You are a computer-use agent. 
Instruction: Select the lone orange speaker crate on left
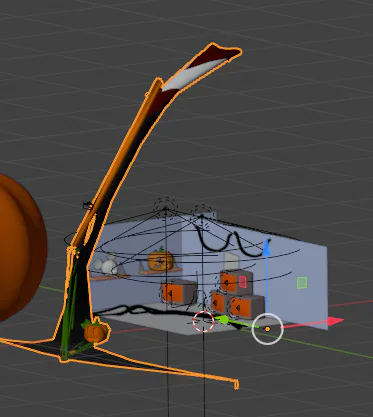coord(179,292)
